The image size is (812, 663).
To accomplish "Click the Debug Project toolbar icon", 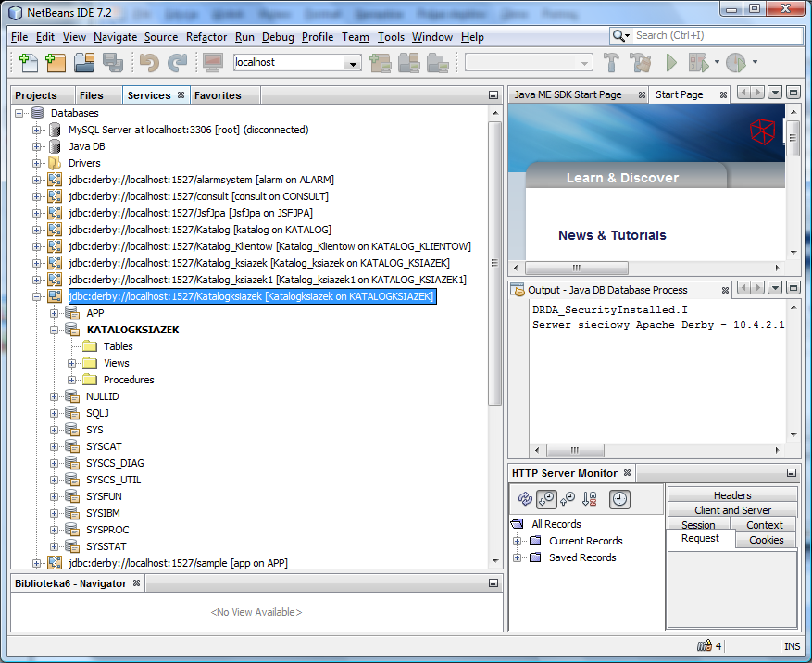I will tap(698, 63).
